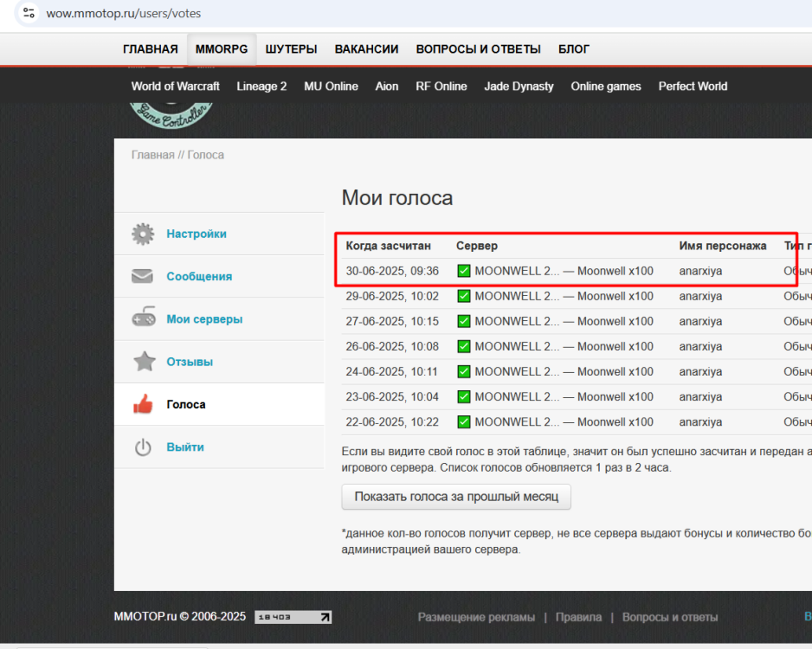The width and height of the screenshot is (812, 649).
Task: Click the Главная breadcrumb link
Action: (151, 155)
